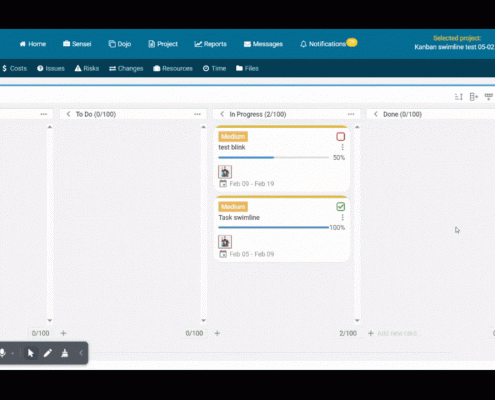Image resolution: width=495 pixels, height=400 pixels.
Task: Click the 'Feb 09 - Feb 19' date range
Action: click(x=252, y=184)
